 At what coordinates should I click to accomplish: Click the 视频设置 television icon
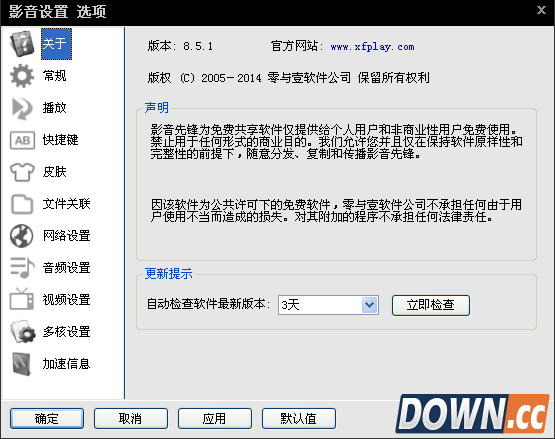tap(22, 299)
